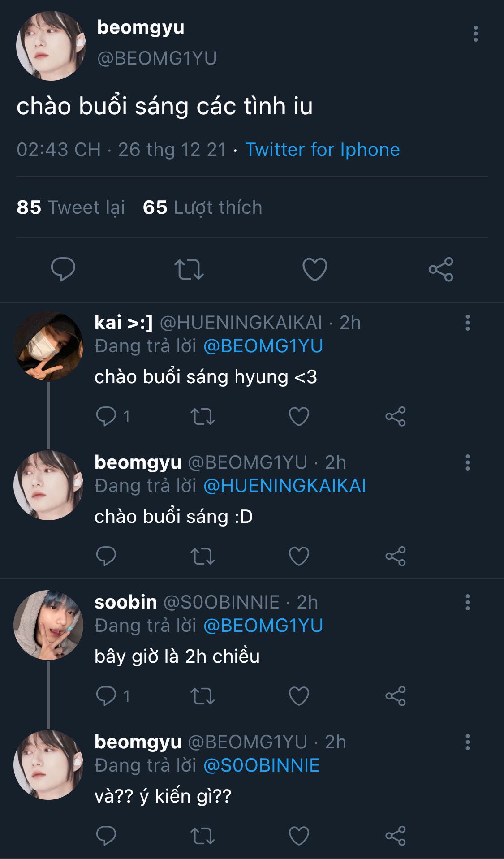Retweet kai's "chào buổi sáng hyung" reply

(202, 416)
